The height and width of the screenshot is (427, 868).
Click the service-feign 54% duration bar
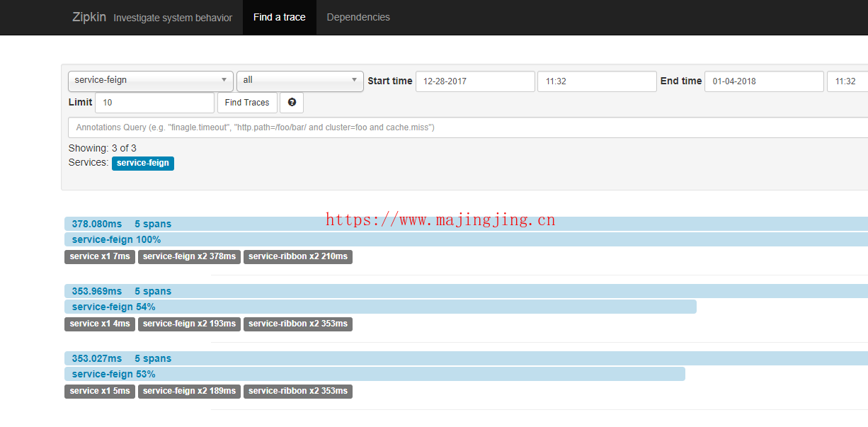tap(380, 307)
